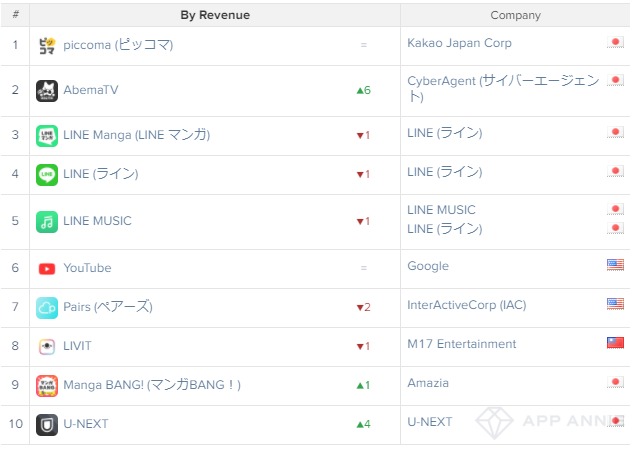This screenshot has width=634, height=449.
Task: Open the AbemaTV app icon
Action: (x=46, y=90)
